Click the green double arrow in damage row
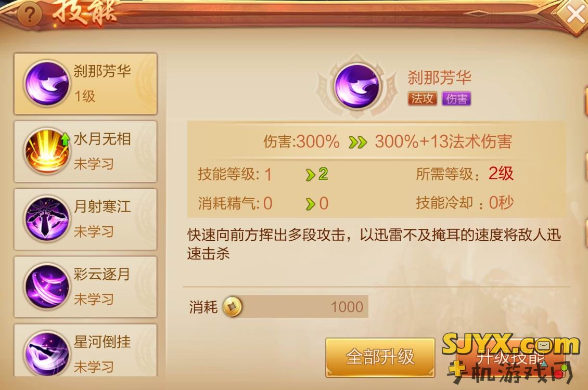Screen dimensions: 588x390 click(357, 142)
